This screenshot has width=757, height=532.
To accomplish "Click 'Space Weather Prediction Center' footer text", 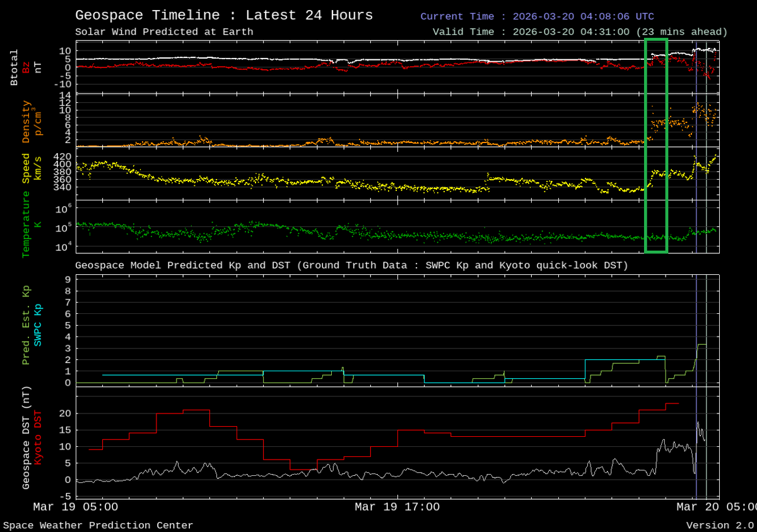I will tap(98, 526).
